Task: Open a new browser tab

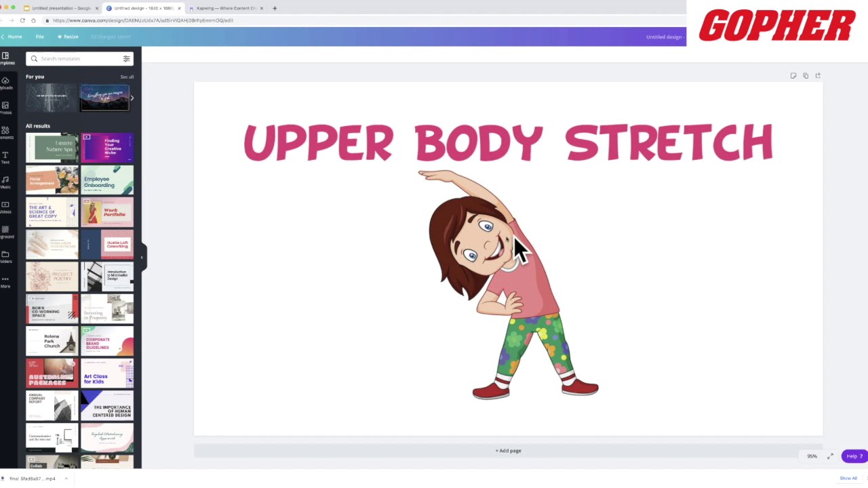Action: tap(275, 8)
